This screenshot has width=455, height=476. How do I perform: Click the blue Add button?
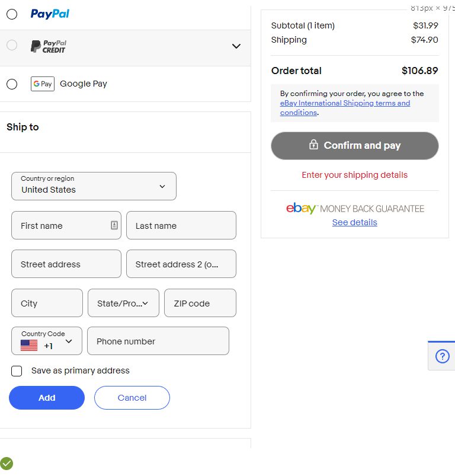tap(47, 398)
